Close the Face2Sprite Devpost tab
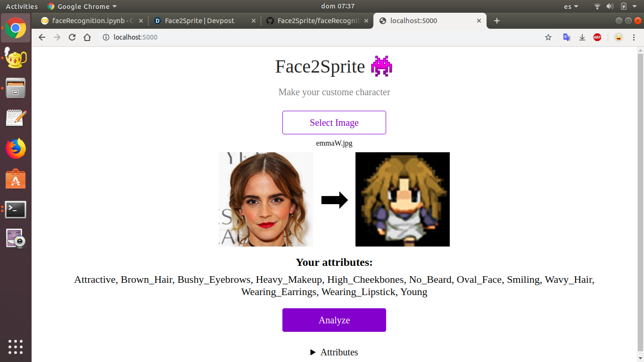This screenshot has height=362, width=644. pyautogui.click(x=254, y=21)
